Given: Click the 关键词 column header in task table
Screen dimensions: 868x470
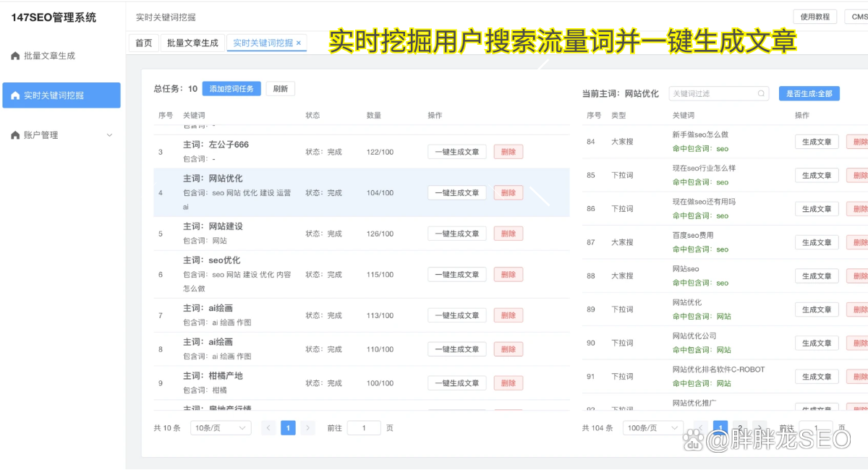Looking at the screenshot, I should pos(194,116).
